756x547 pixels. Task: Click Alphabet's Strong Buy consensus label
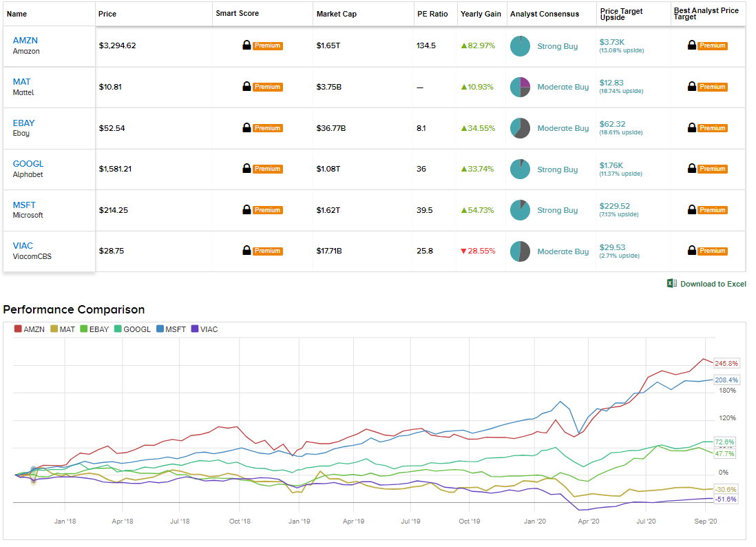point(557,169)
